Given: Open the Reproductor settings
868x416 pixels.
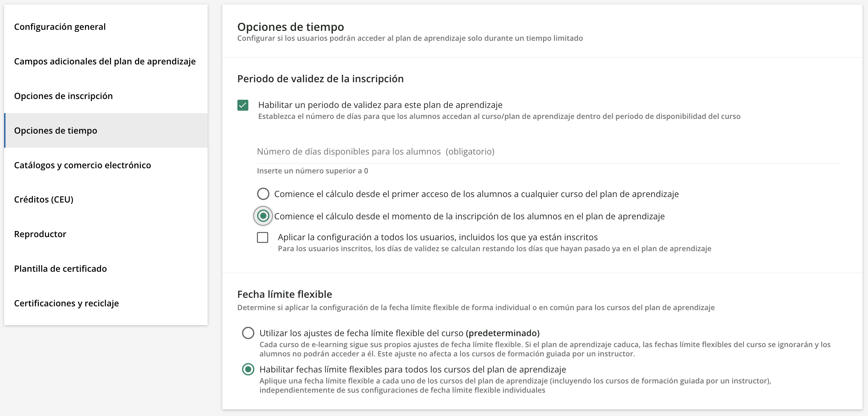Looking at the screenshot, I should (40, 234).
